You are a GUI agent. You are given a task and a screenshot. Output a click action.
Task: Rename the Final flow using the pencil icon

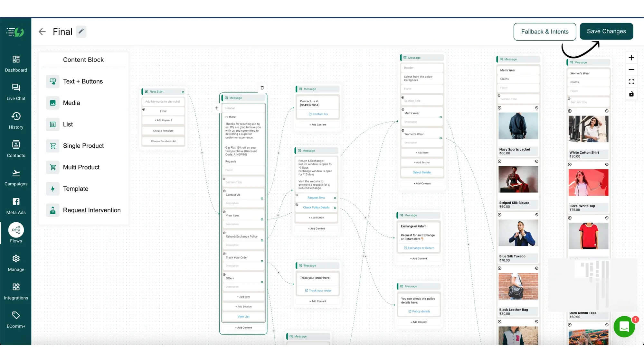81,31
